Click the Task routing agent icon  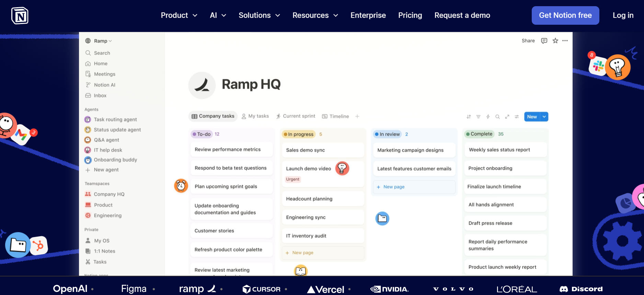(88, 120)
